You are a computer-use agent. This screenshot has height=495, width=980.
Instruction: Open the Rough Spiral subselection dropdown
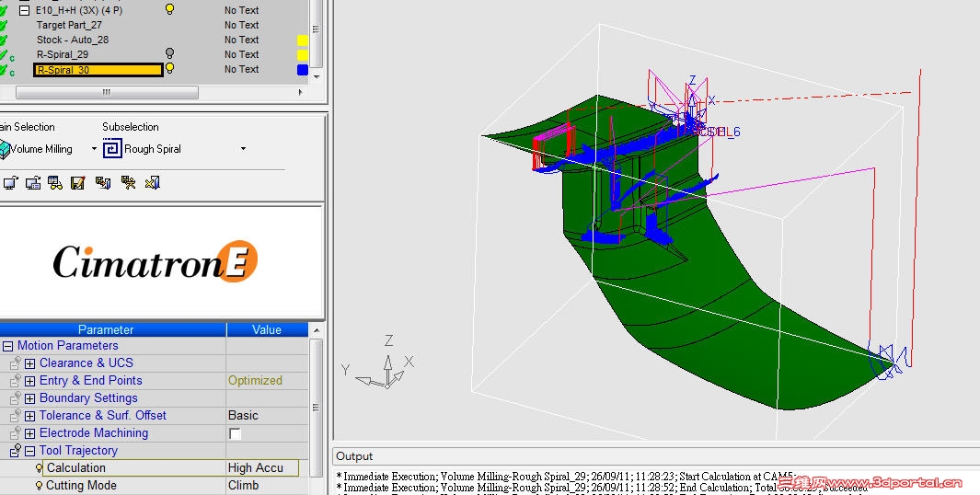tap(243, 149)
